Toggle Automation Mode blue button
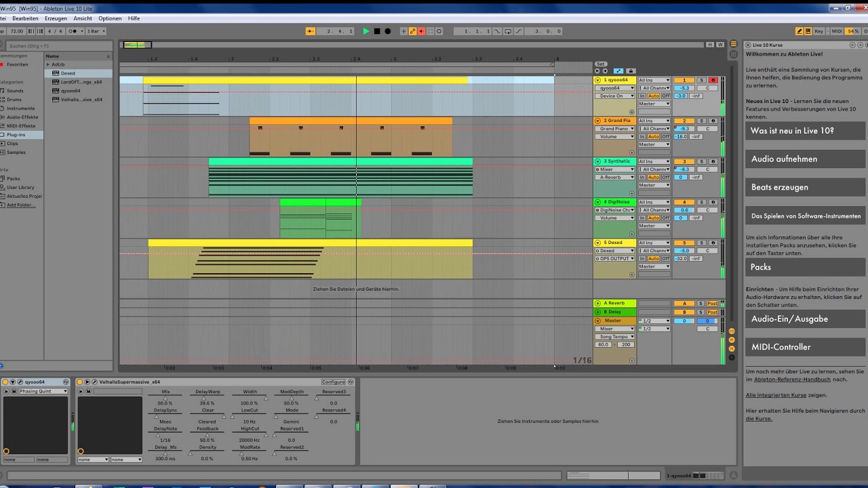This screenshot has width=868, height=488. pos(618,71)
